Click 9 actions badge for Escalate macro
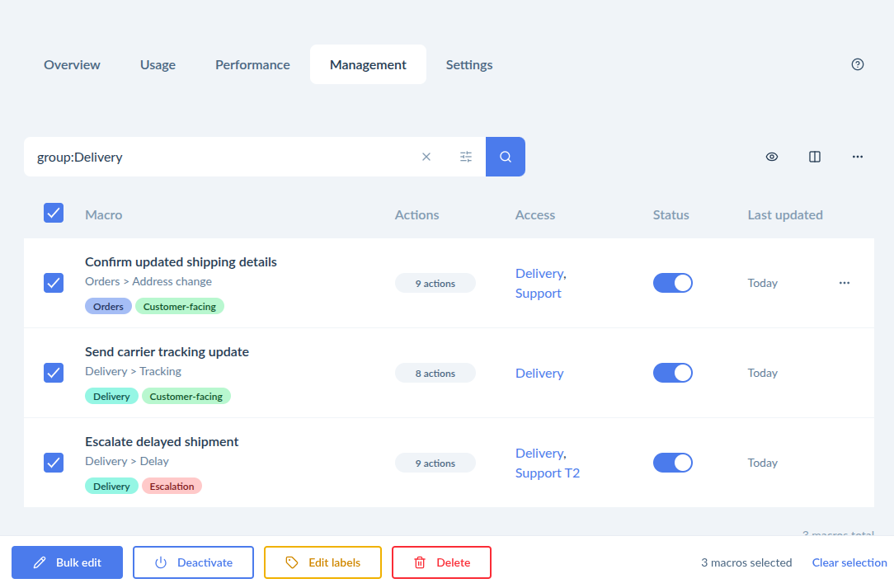The width and height of the screenshot is (894, 588). 435,463
